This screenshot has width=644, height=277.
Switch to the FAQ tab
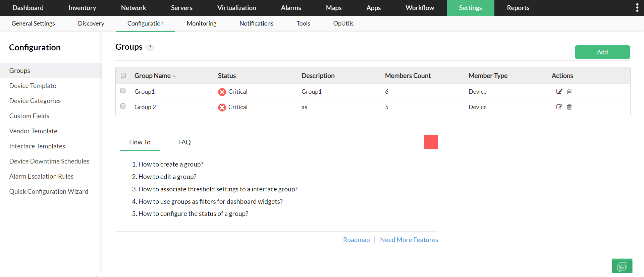(x=184, y=142)
